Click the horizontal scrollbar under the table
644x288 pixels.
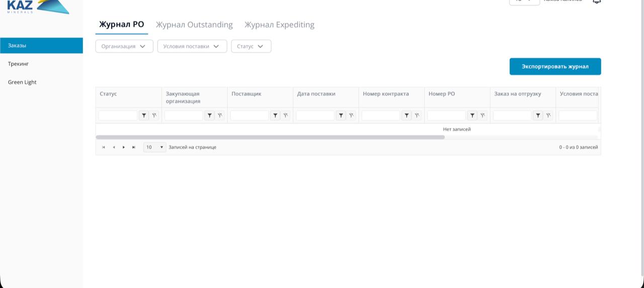coord(270,137)
